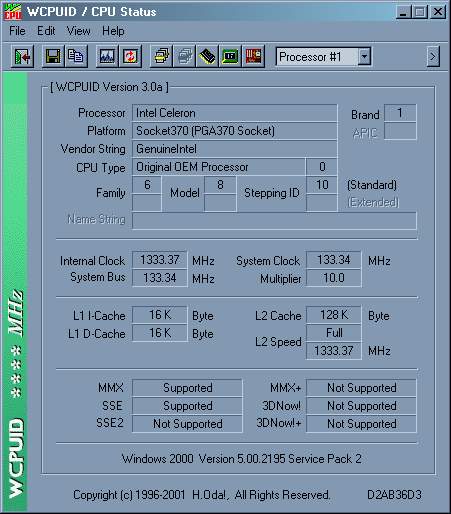Click the empty Name String field
This screenshot has height=514, width=451.
click(x=274, y=221)
